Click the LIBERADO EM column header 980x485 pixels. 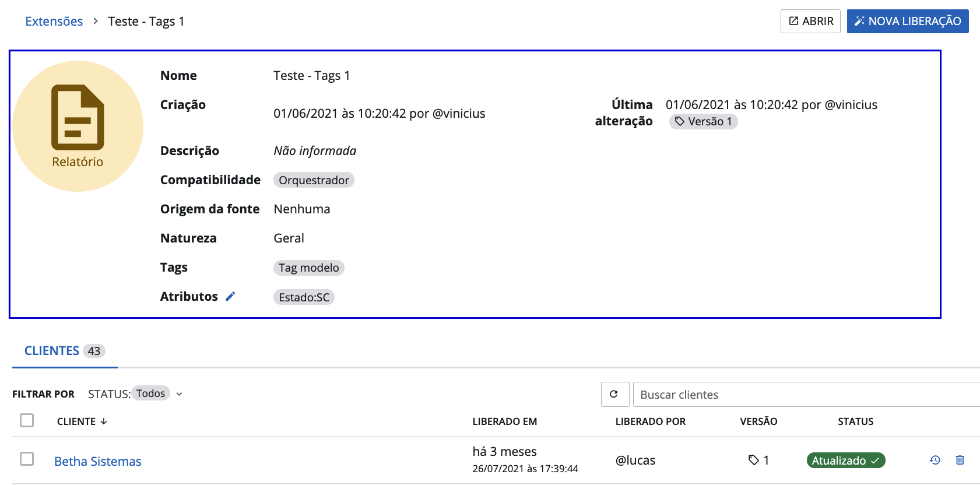[505, 421]
